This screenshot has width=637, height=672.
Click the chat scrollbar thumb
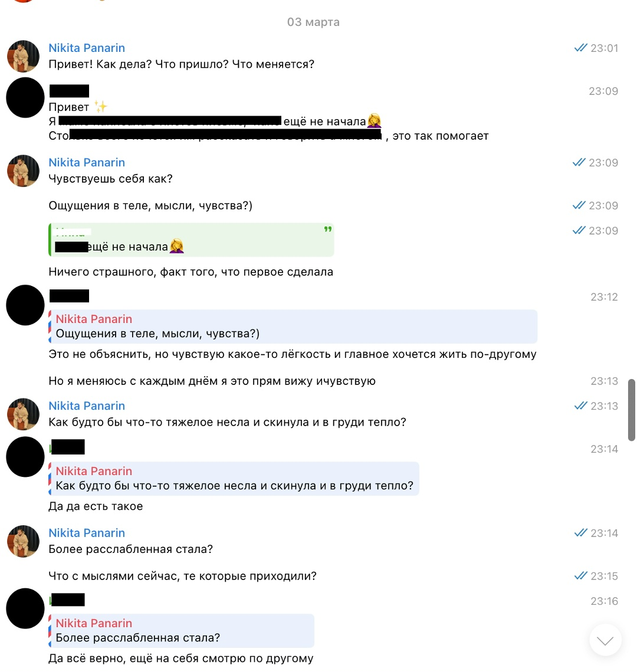(632, 410)
